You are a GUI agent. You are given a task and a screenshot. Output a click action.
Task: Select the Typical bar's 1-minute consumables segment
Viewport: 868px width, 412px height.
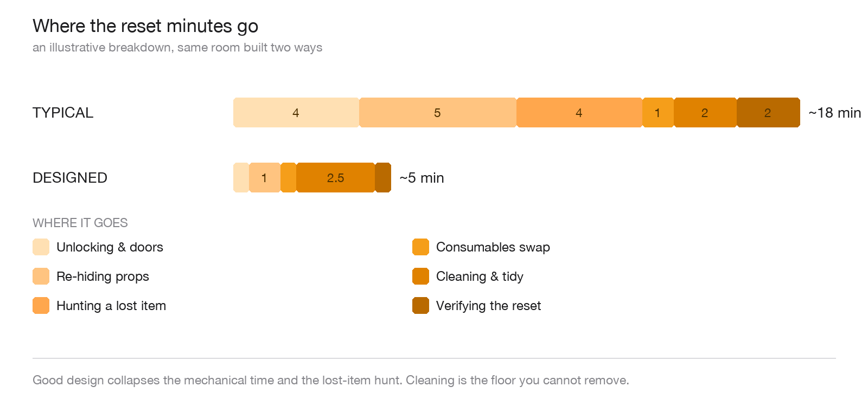(658, 113)
